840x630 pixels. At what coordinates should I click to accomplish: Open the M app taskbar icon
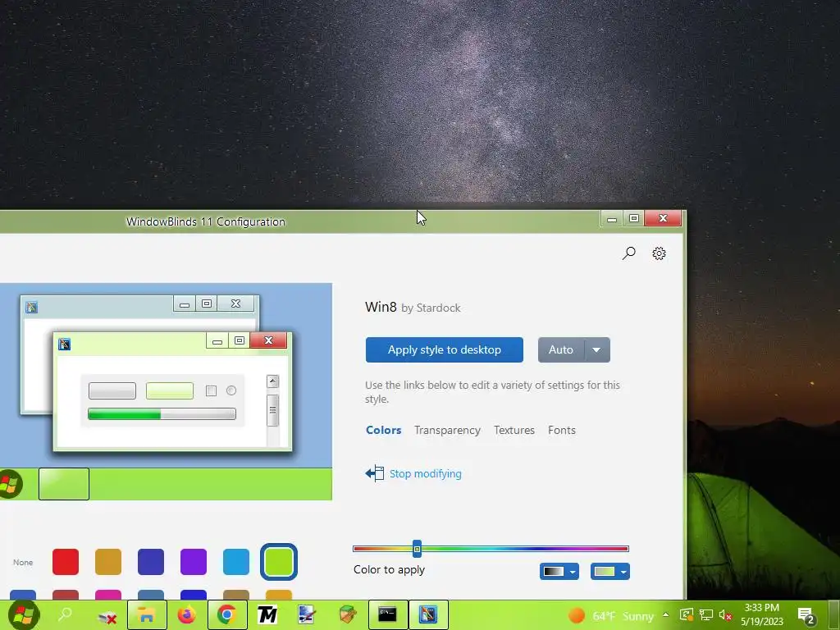[x=267, y=615]
